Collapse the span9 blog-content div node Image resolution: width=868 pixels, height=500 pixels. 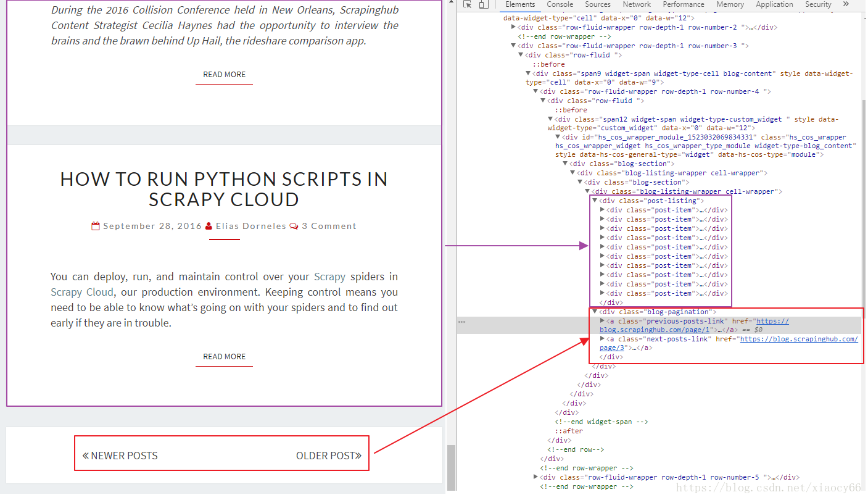point(529,73)
